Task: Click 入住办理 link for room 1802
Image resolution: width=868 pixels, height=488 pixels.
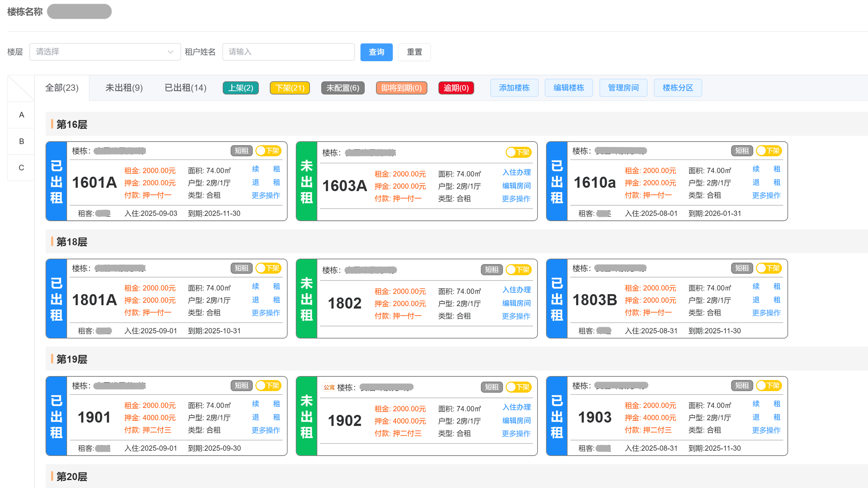Action: tap(516, 289)
